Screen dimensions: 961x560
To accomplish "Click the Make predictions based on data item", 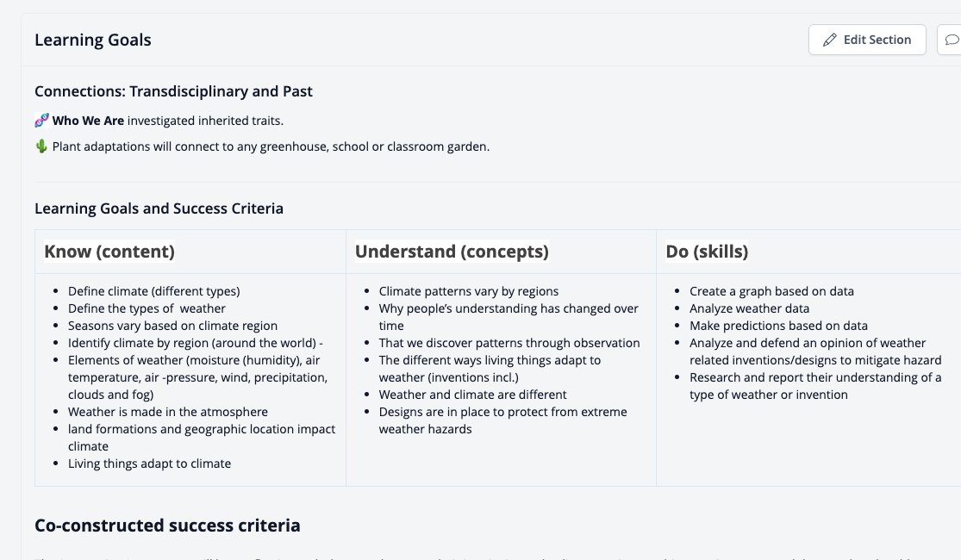I will (x=778, y=326).
